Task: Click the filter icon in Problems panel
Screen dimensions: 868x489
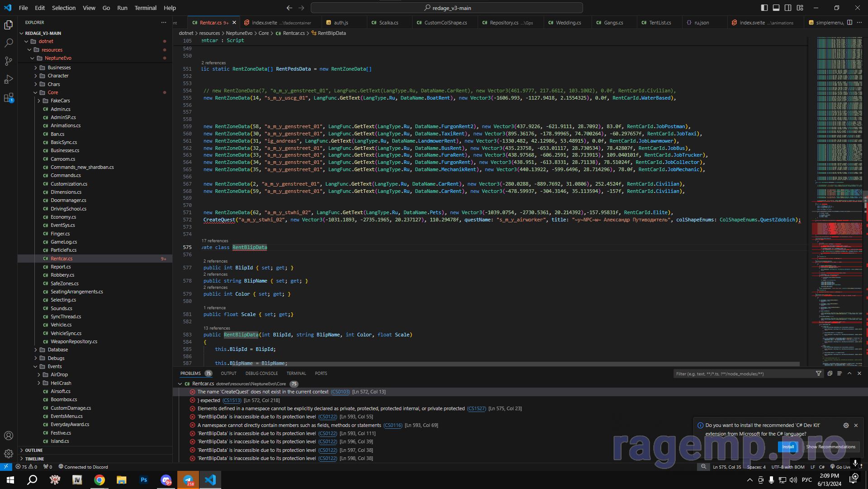Action: click(x=818, y=374)
